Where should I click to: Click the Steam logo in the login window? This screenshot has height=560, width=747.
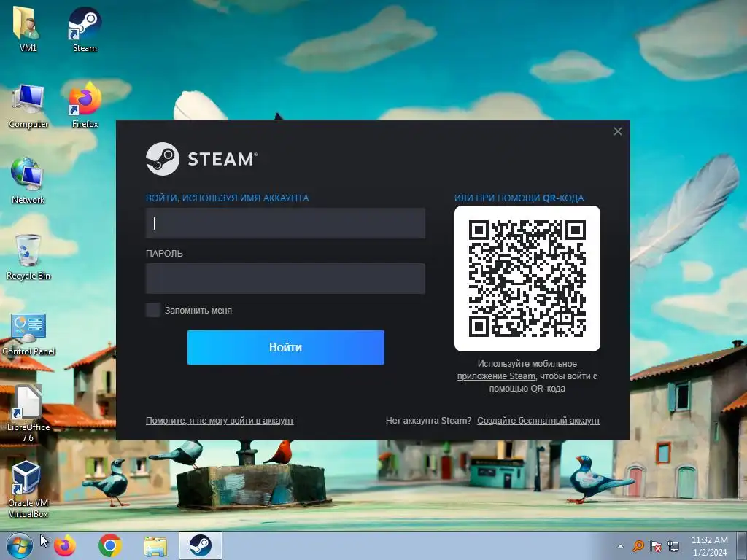tap(201, 159)
